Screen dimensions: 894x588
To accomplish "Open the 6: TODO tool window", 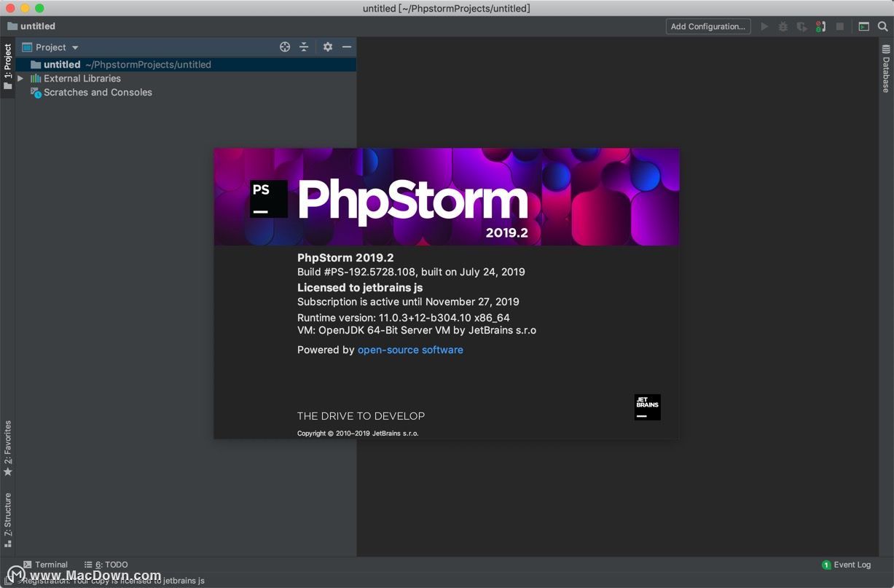I will (106, 565).
